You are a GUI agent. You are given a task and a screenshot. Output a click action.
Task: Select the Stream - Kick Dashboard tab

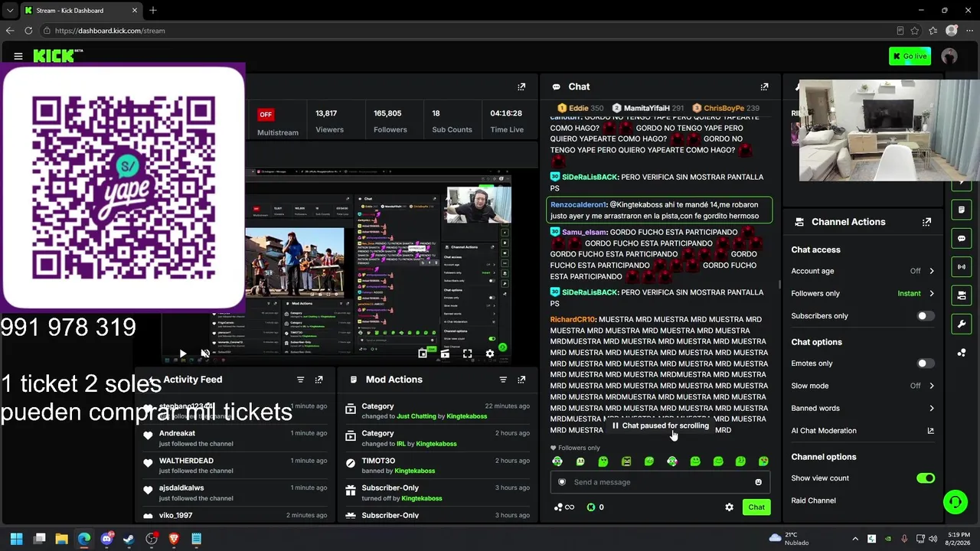(x=81, y=11)
